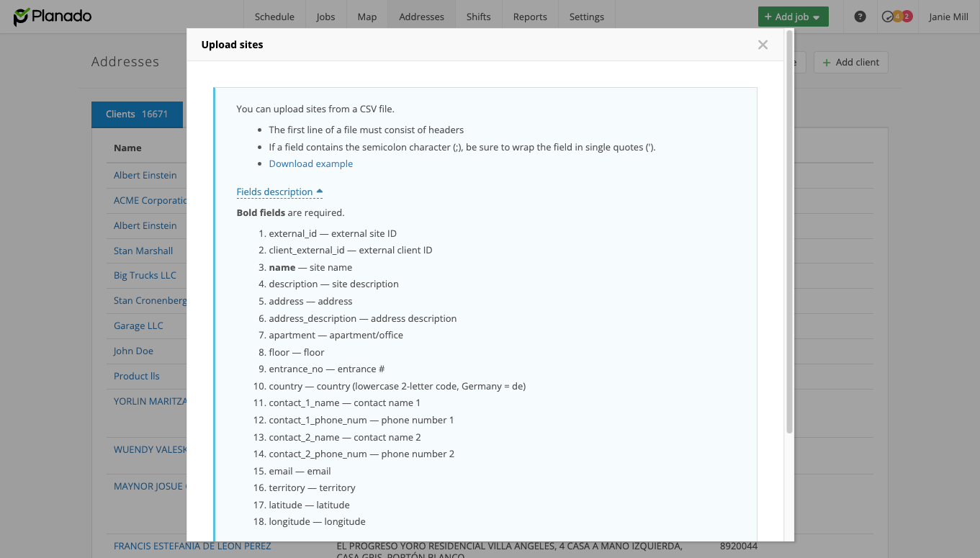This screenshot has height=558, width=980.
Task: Open the Reports tab
Action: pyautogui.click(x=530, y=17)
